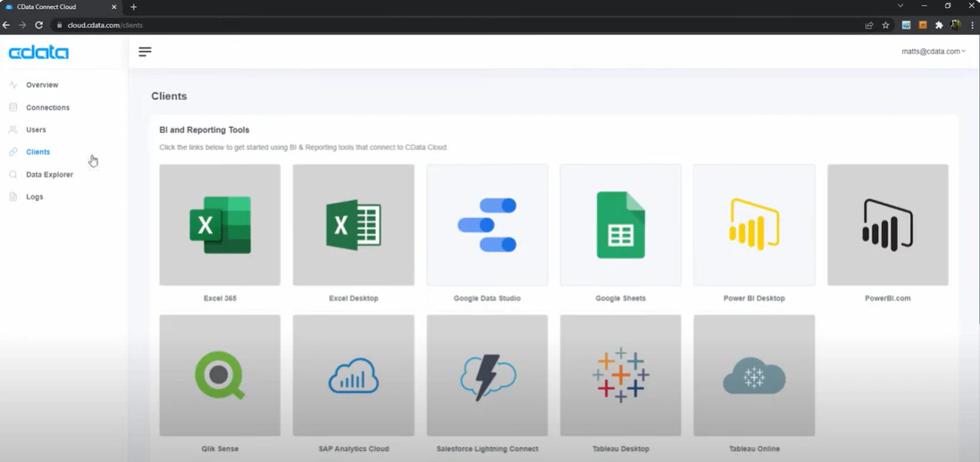Click the Logs document icon in sidebar
This screenshot has width=980, height=462.
pos(13,197)
